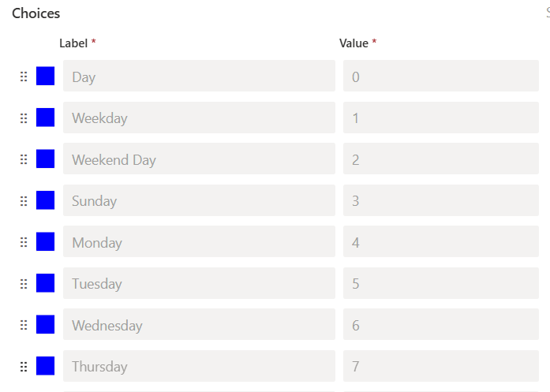Viewport: 550px width, 392px height.
Task: Click drag handle beside Wednesday choice
Action: pyautogui.click(x=24, y=325)
